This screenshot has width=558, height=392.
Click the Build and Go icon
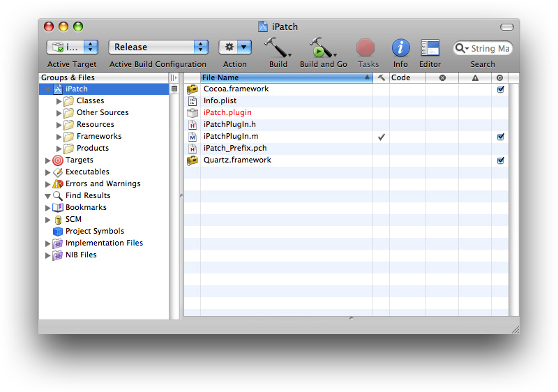pos(322,47)
